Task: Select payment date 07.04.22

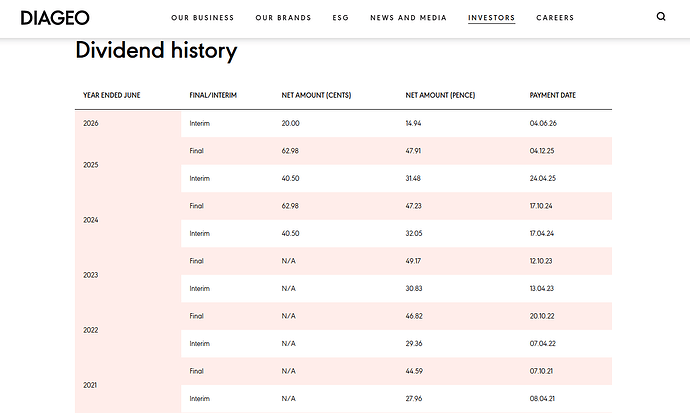Action: coord(543,344)
